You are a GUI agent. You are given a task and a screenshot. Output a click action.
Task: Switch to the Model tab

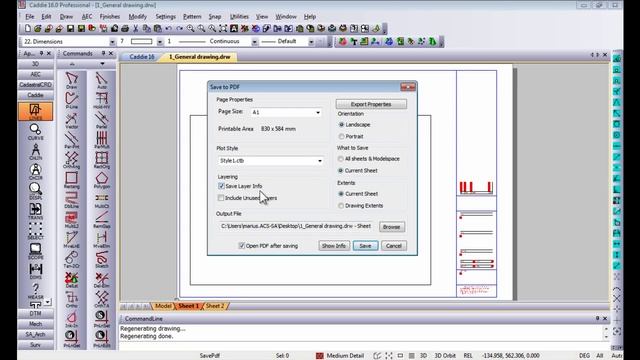pyautogui.click(x=163, y=306)
